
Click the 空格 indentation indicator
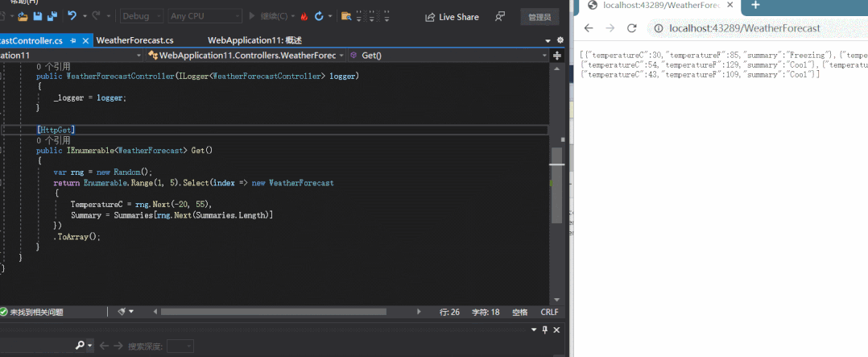[520, 312]
